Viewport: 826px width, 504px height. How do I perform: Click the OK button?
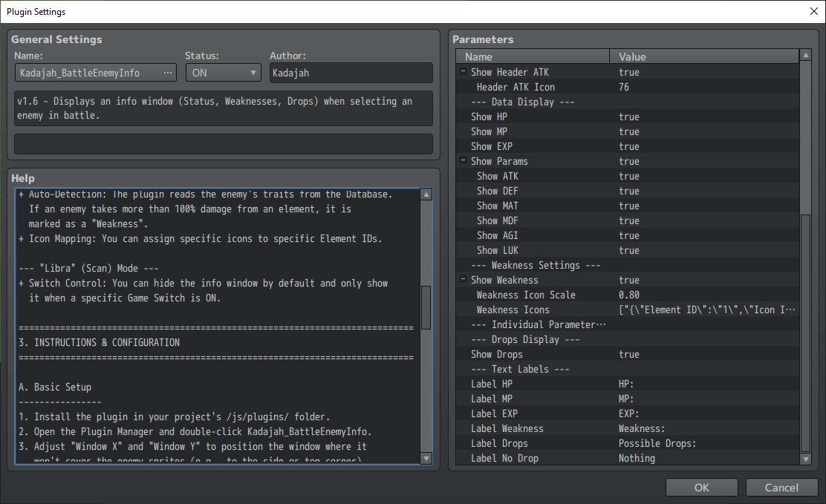click(x=702, y=488)
